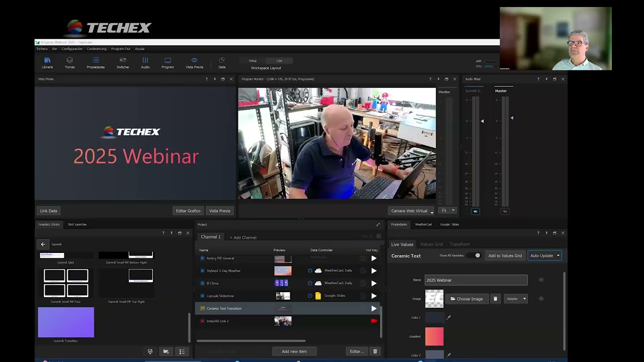This screenshot has width=644, height=362.
Task: Toggle power for El Clima data controller
Action: pos(310,283)
